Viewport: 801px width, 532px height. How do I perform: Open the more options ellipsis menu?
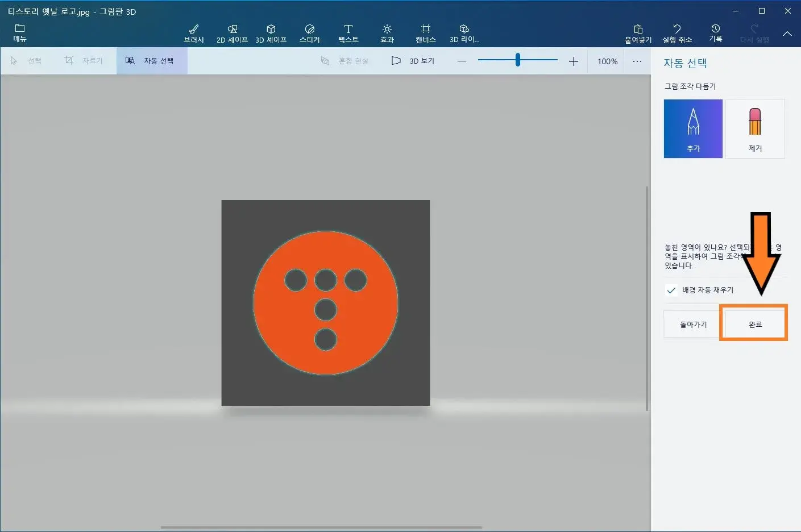(x=637, y=61)
